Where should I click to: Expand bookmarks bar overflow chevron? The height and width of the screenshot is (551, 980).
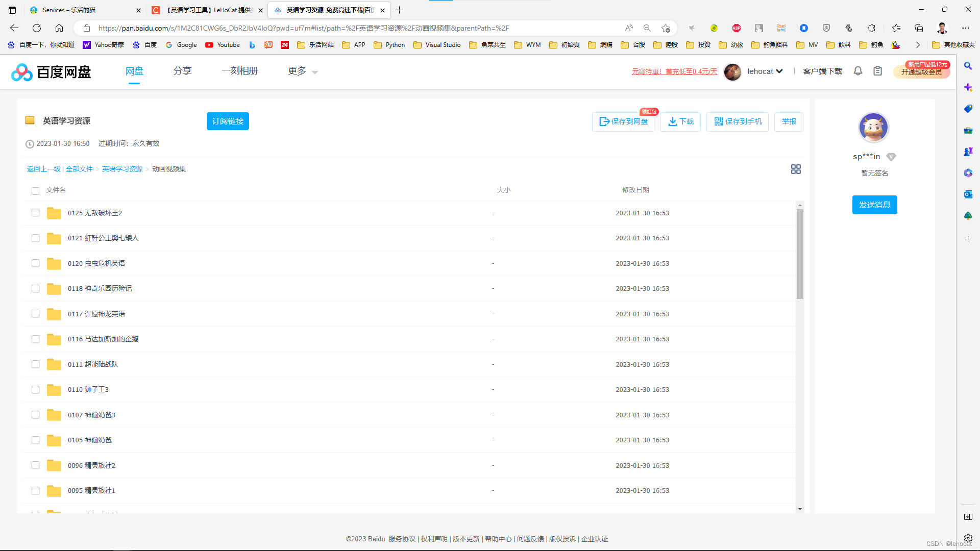(918, 45)
